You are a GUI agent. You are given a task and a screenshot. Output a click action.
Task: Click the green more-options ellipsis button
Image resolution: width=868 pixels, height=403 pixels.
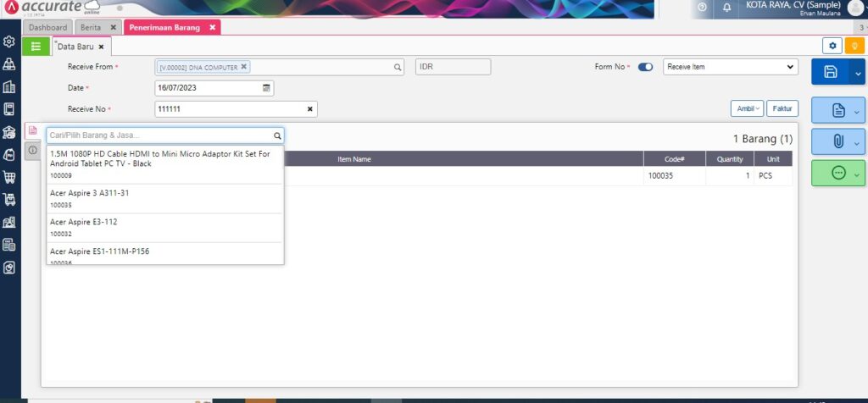(838, 173)
